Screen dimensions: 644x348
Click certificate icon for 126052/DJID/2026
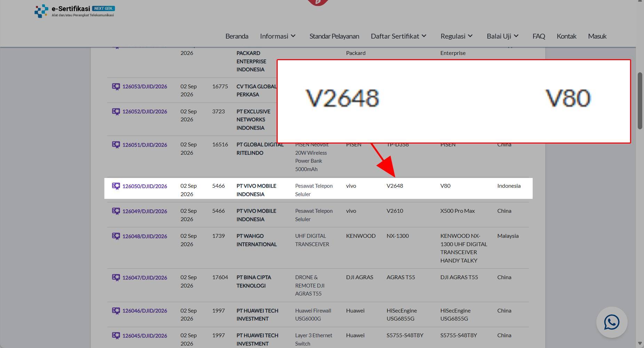tap(116, 112)
